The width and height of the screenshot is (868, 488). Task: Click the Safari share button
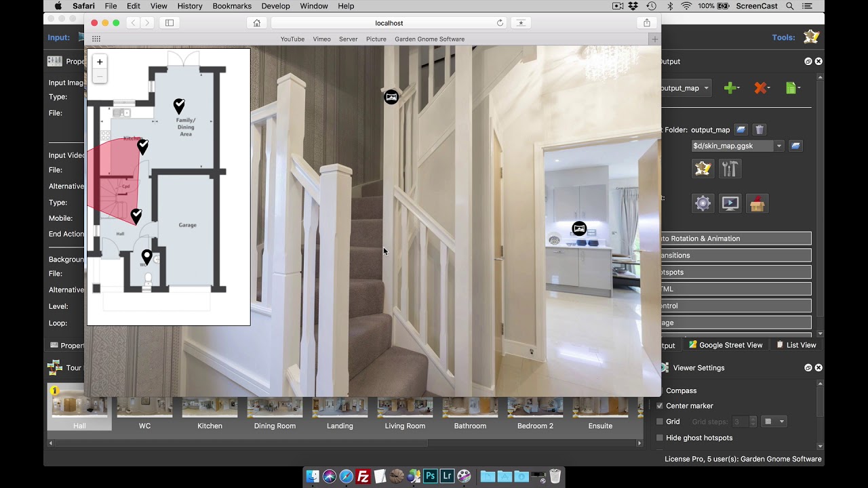tap(647, 23)
